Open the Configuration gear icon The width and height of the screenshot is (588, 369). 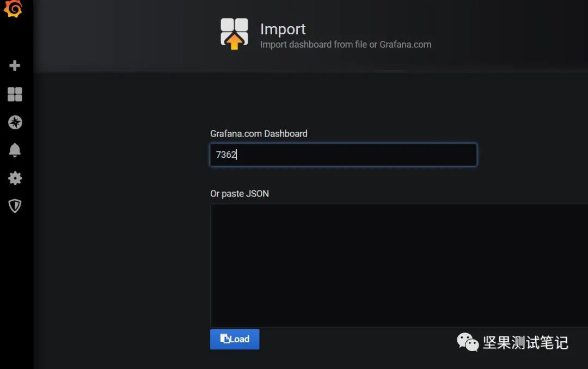coord(15,178)
